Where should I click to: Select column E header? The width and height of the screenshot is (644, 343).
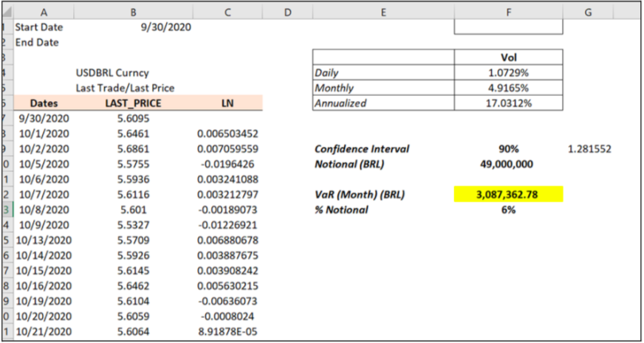tap(383, 13)
